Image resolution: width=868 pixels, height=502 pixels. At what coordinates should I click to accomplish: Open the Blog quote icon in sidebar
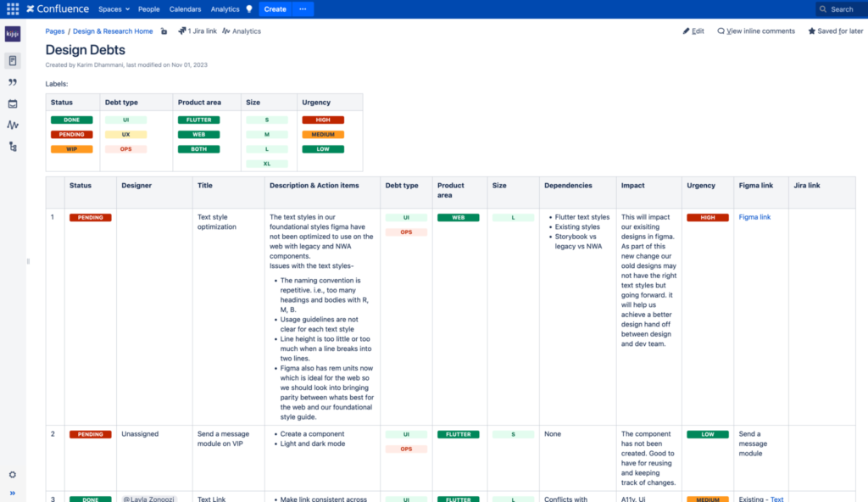point(13,82)
